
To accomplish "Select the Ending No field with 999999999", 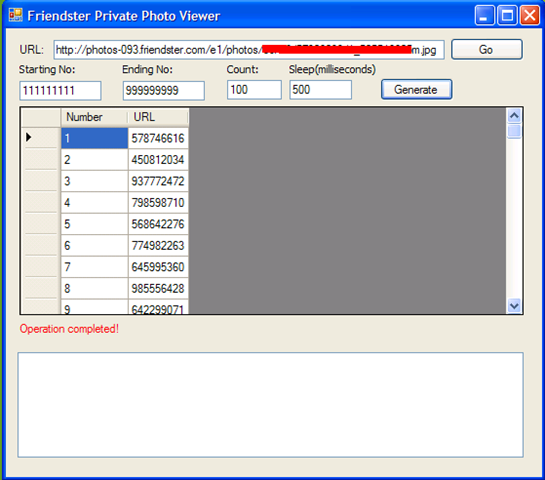I will [x=163, y=91].
